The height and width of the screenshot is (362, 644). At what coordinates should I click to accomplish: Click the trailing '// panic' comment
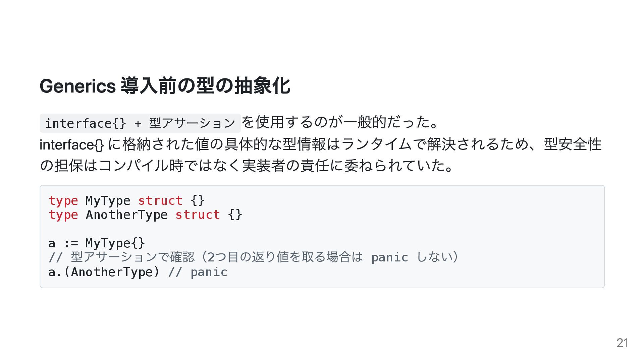pos(198,272)
